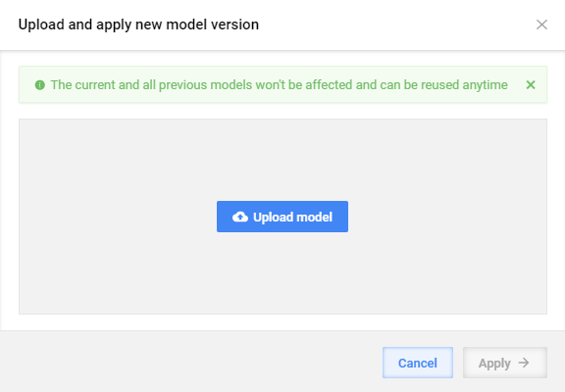
Task: Click the green info circle icon
Action: coord(40,85)
